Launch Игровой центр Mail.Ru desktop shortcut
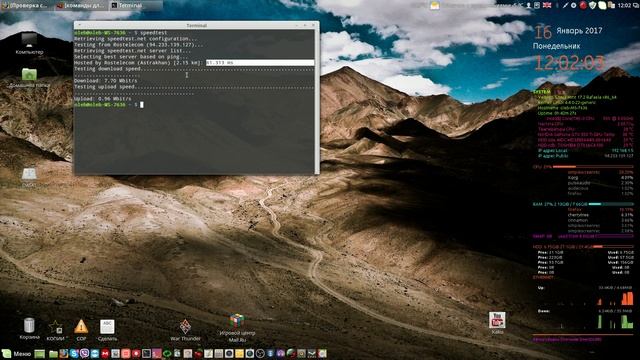The width and height of the screenshot is (640, 360). point(237,328)
